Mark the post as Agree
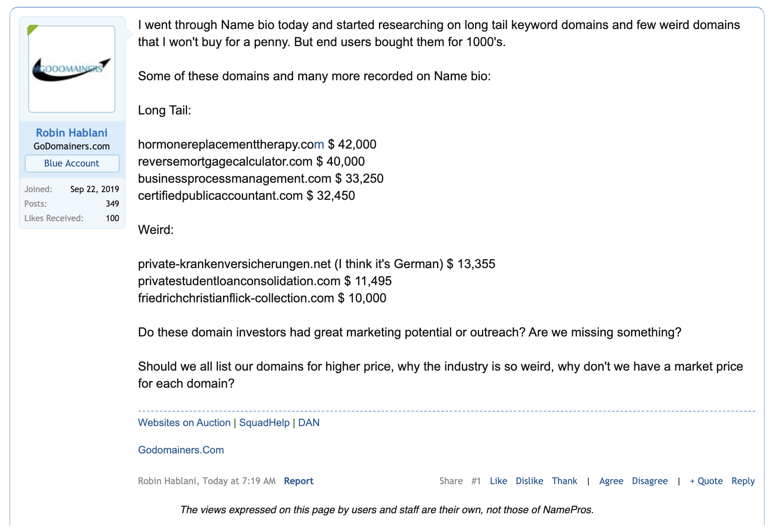769x532 pixels. click(x=611, y=481)
